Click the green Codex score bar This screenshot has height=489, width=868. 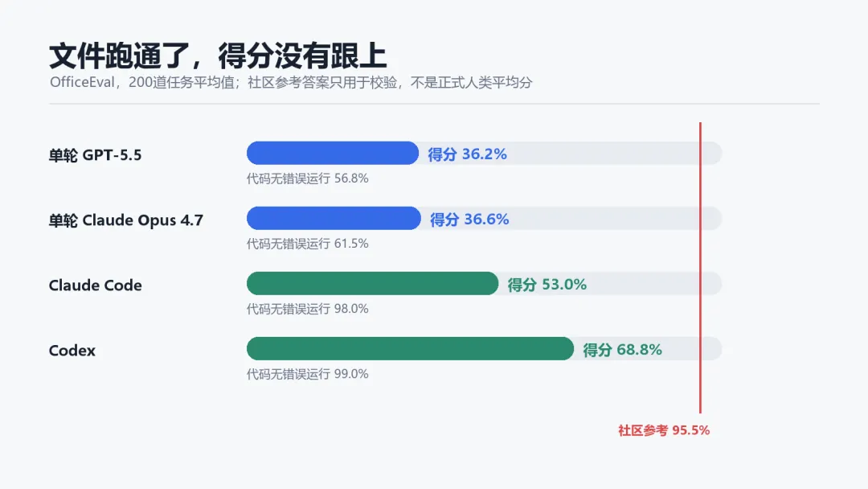[410, 349]
